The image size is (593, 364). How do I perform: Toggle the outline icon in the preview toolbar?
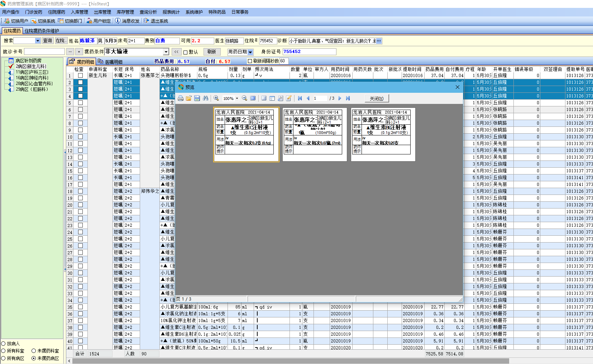(264, 98)
